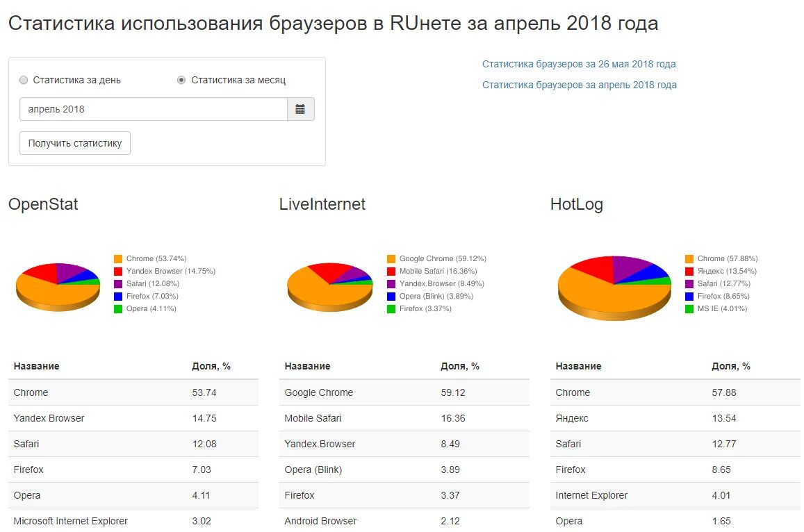Viewport: 804px width, 532px height.
Task: Click the "Получить статистику" button
Action: [75, 143]
